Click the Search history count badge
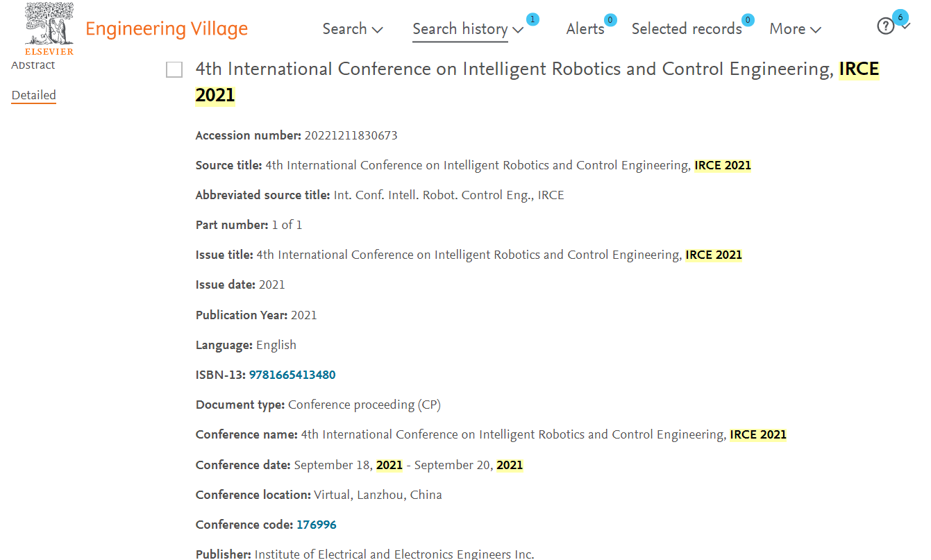 [532, 19]
